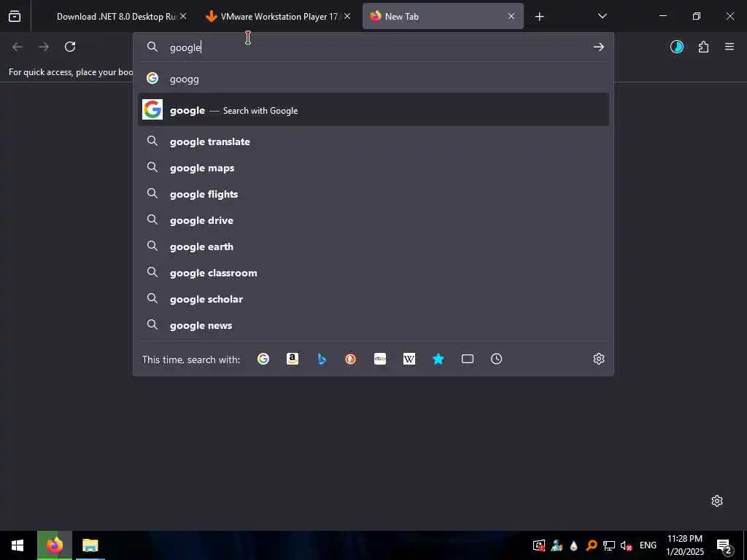Search bookmarks using the star icon

(x=438, y=359)
